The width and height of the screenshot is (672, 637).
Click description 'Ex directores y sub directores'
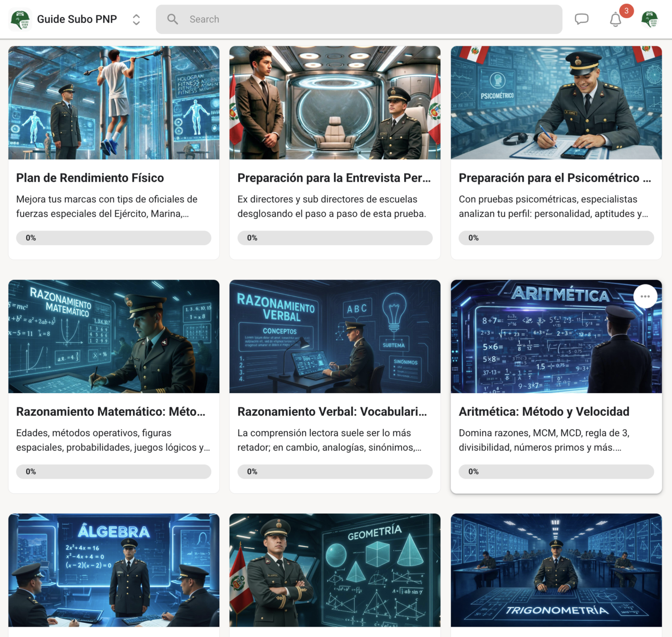332,206
